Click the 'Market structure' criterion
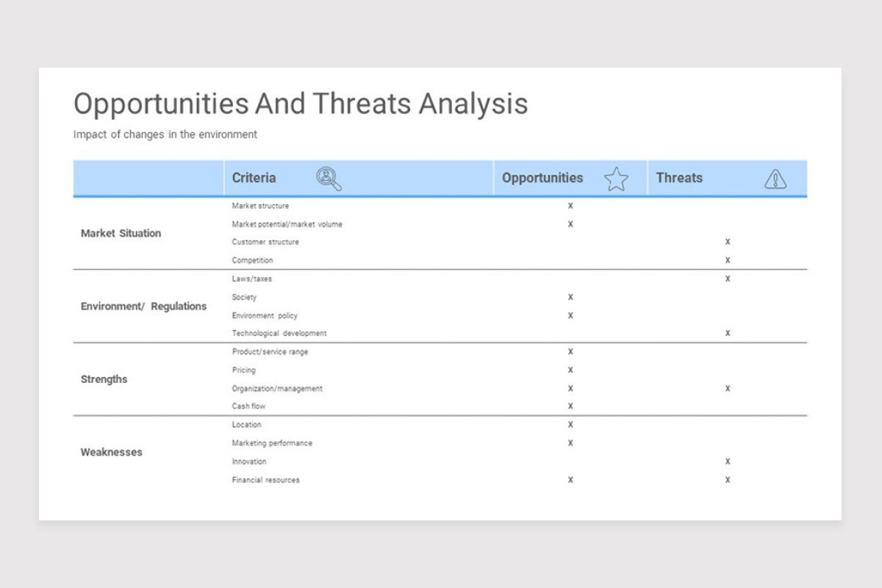Screen dimensions: 882x588 (260, 206)
